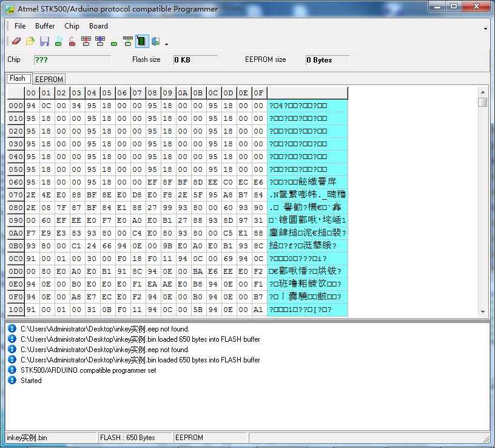Click the first '.eep not found' log line
The width and height of the screenshot is (495, 448).
click(x=105, y=329)
